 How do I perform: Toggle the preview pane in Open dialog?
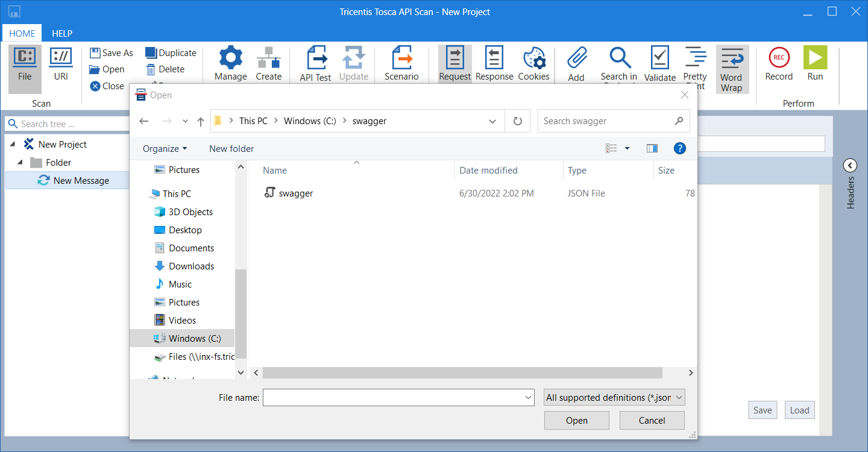click(x=652, y=148)
